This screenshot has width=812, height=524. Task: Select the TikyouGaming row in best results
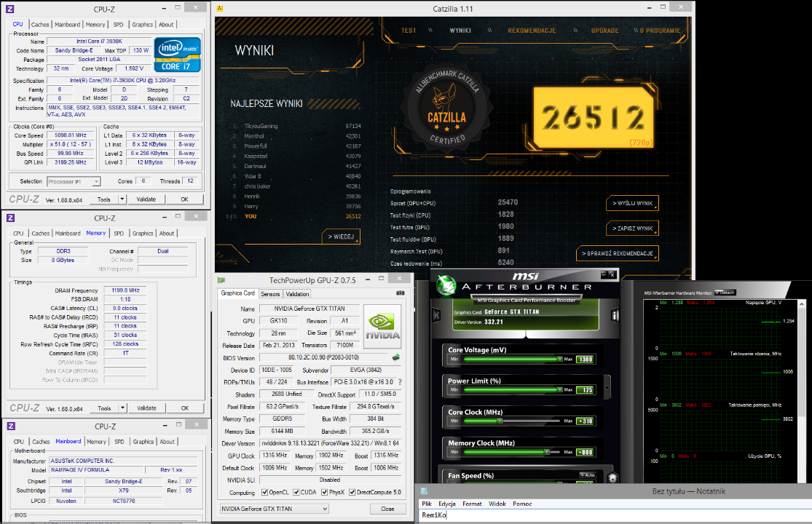(x=295, y=126)
